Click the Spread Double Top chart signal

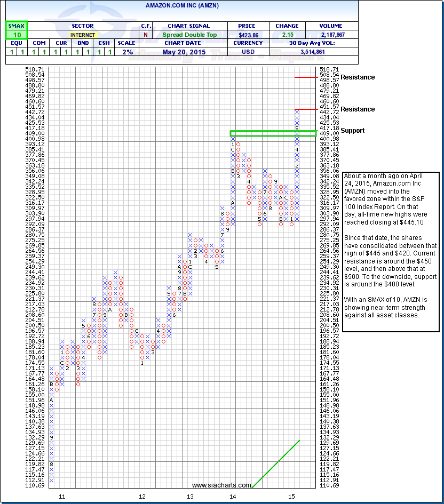pyautogui.click(x=188, y=35)
